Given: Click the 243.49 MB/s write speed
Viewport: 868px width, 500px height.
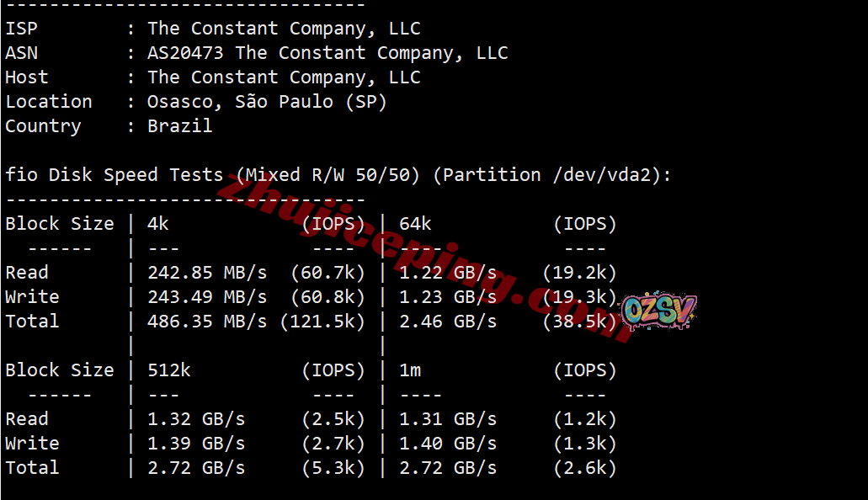Looking at the screenshot, I should coord(207,297).
